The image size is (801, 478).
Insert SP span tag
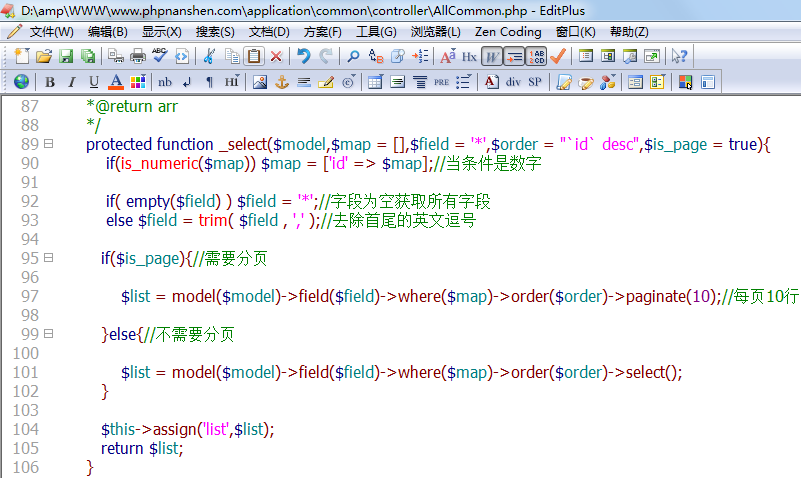point(535,82)
